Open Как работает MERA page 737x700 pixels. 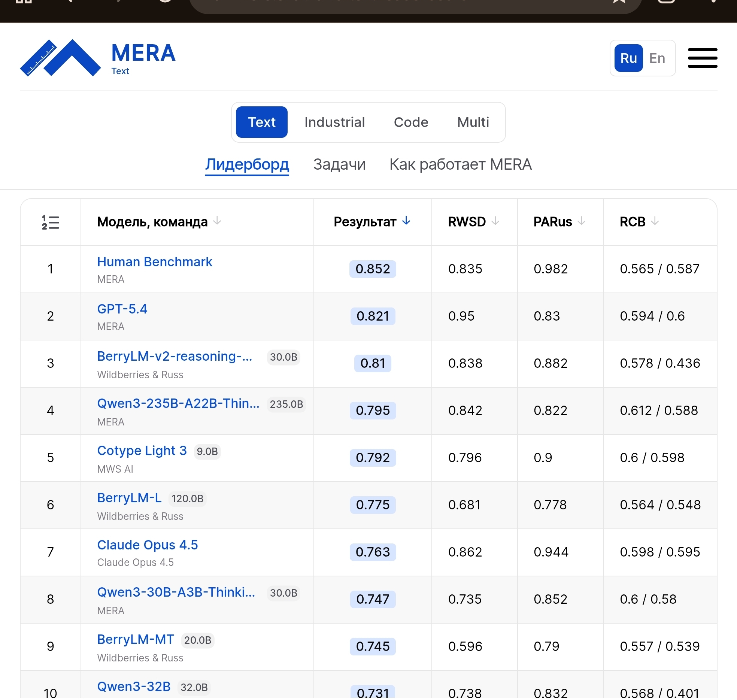[461, 164]
